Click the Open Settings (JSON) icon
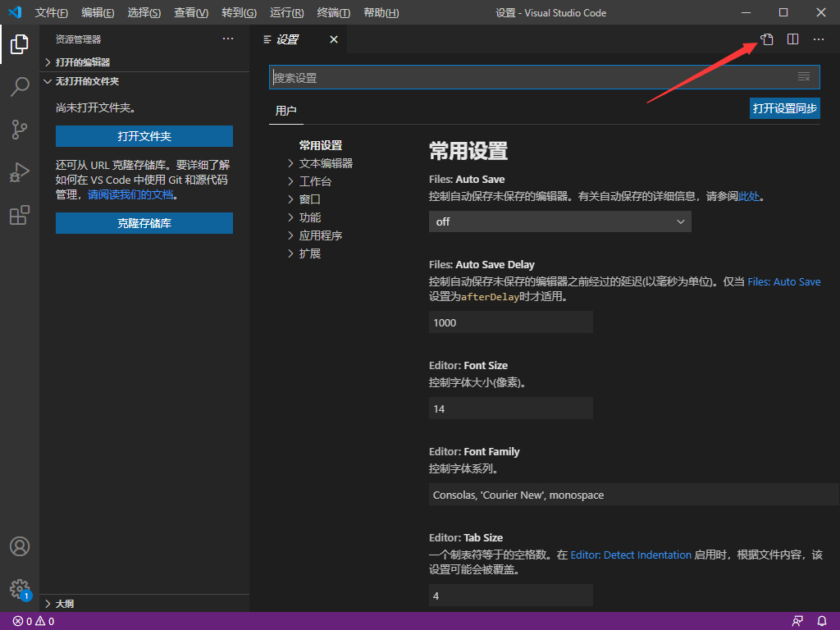 click(x=767, y=39)
